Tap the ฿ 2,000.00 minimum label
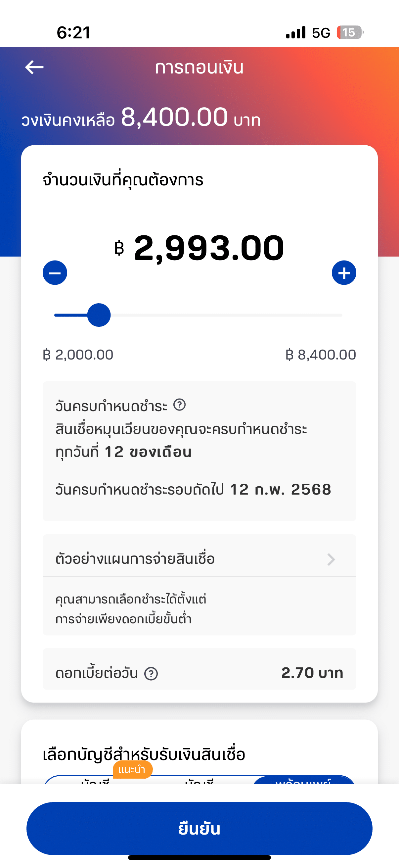 [x=78, y=355]
